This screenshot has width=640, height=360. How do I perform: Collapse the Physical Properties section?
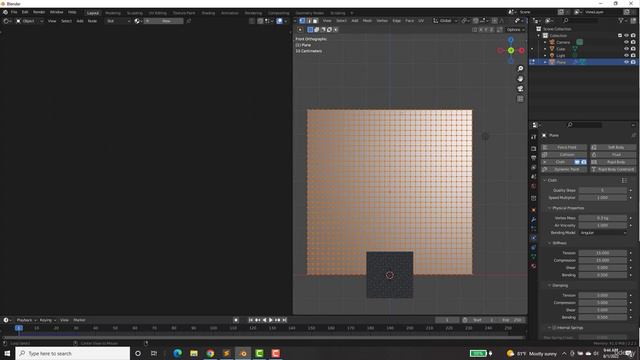click(567, 208)
